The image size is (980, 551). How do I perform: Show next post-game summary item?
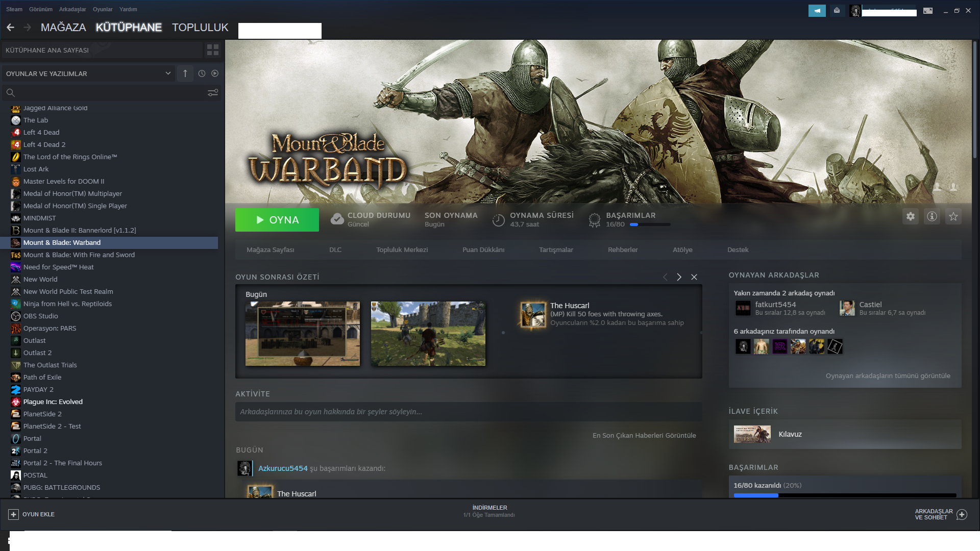(679, 277)
